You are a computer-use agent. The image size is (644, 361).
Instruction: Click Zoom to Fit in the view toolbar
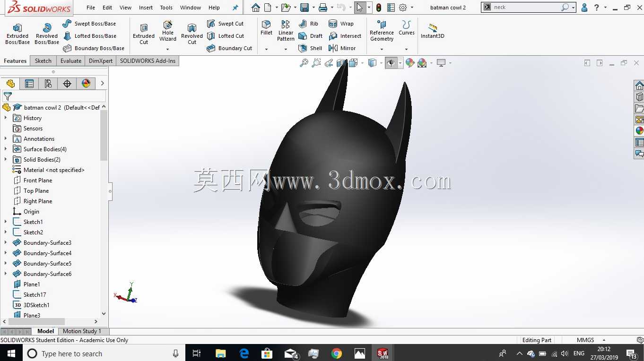coord(304,63)
